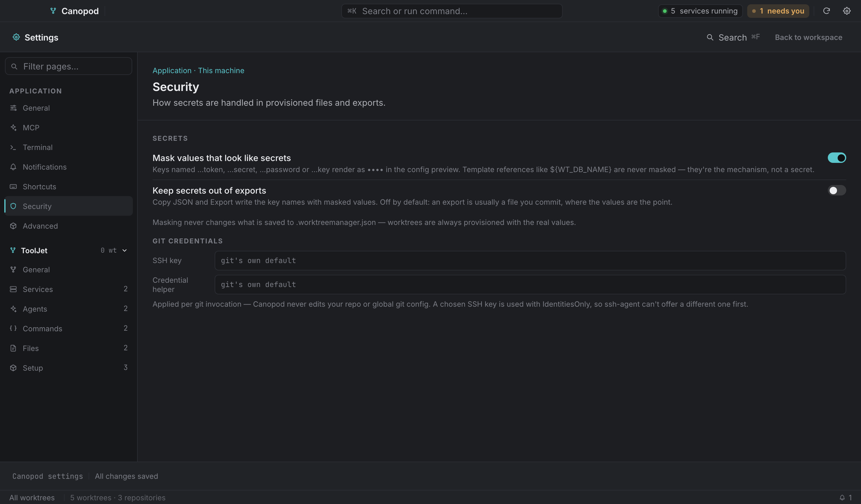The width and height of the screenshot is (861, 504).
Task: Focus the Search or run command box
Action: (x=452, y=11)
